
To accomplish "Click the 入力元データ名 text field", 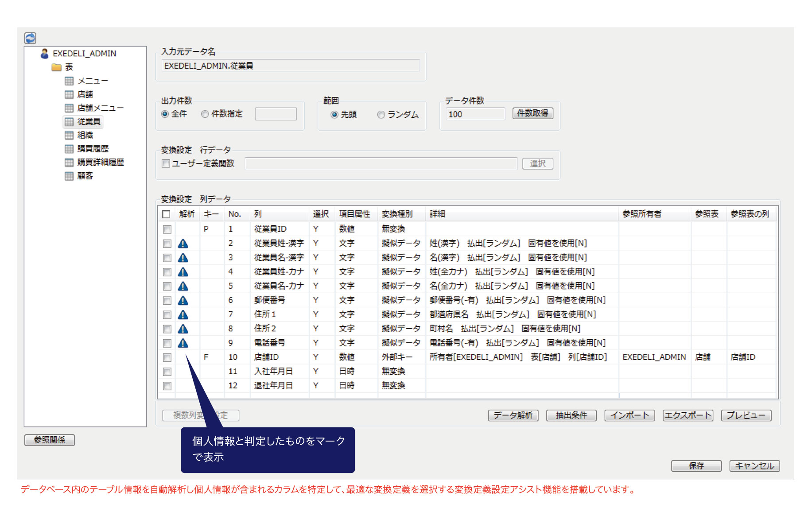I will pos(290,66).
